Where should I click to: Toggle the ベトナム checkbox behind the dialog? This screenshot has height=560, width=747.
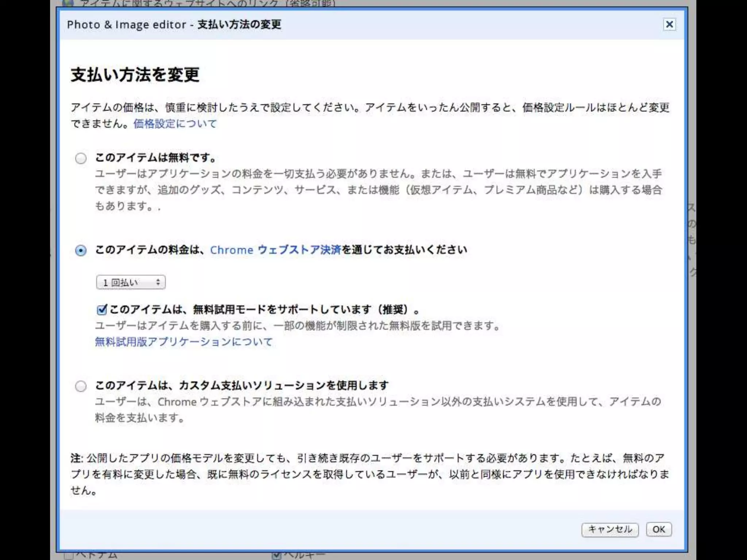[69, 556]
